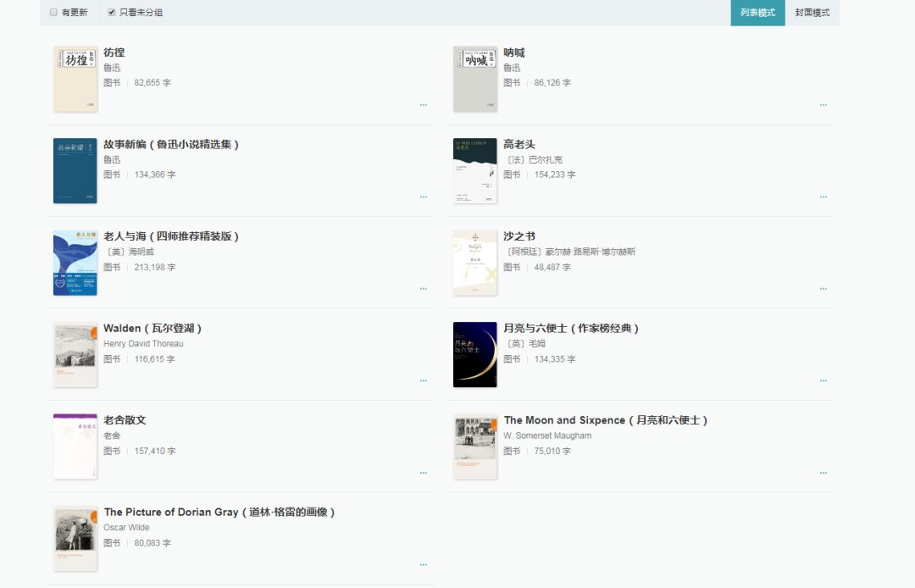Open three-dot menu for 老舍散文
Viewport: 915px width, 588px height.
pos(423,473)
